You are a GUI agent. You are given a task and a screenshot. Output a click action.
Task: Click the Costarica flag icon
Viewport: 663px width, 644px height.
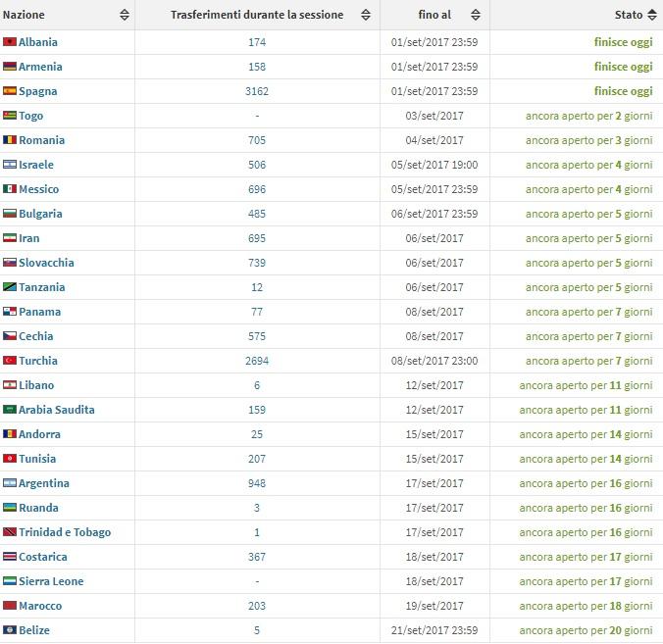[10, 557]
